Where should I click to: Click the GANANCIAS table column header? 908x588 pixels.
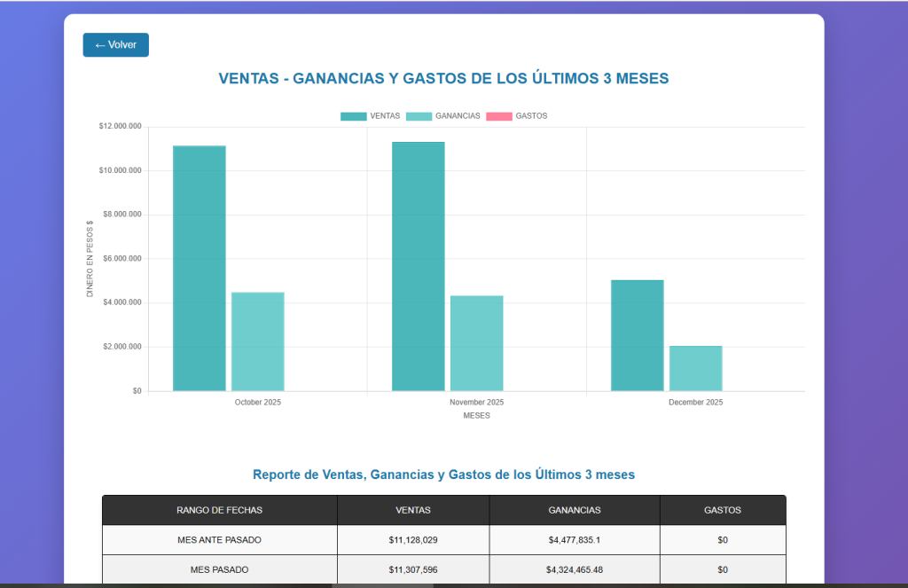575,510
